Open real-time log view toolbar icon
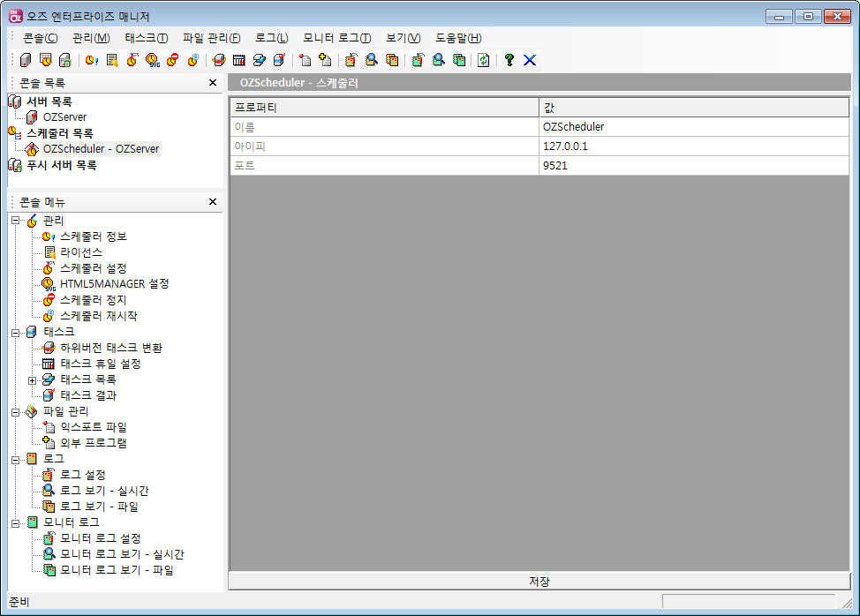 pyautogui.click(x=372, y=60)
